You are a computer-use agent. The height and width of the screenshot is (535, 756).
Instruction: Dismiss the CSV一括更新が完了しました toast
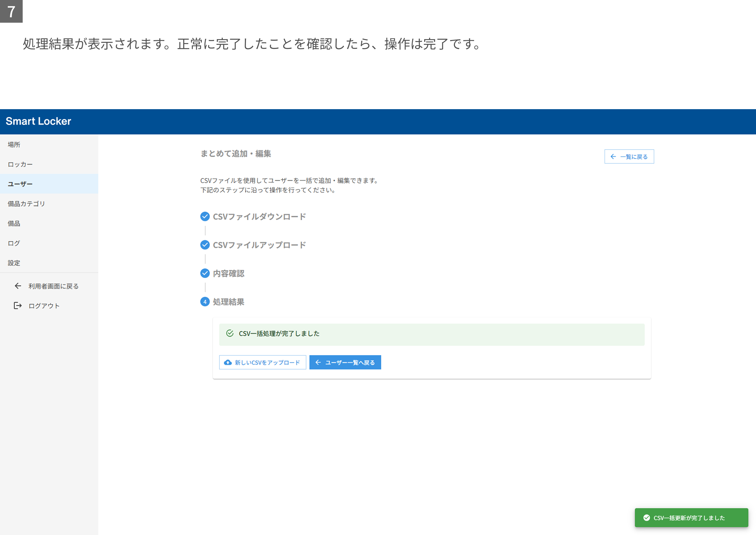(x=691, y=518)
